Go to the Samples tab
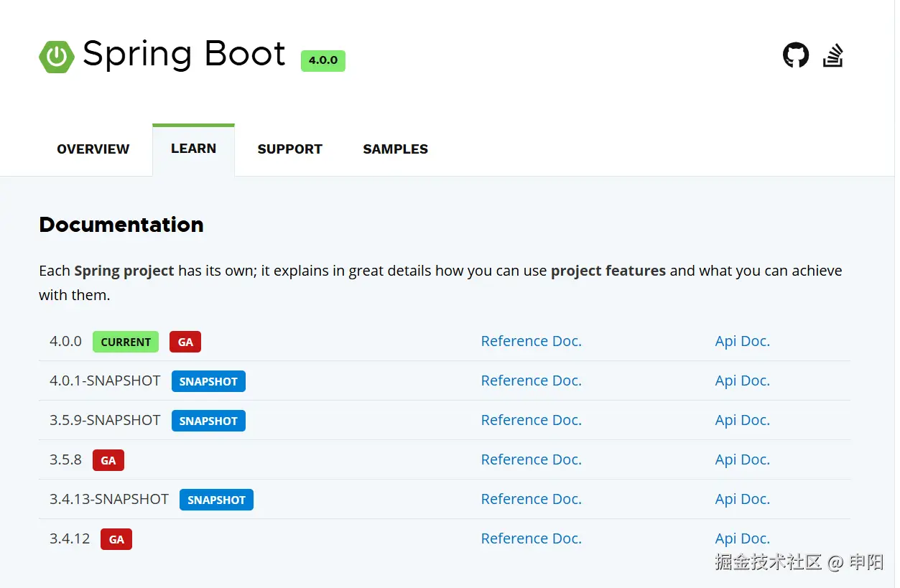 pos(395,149)
